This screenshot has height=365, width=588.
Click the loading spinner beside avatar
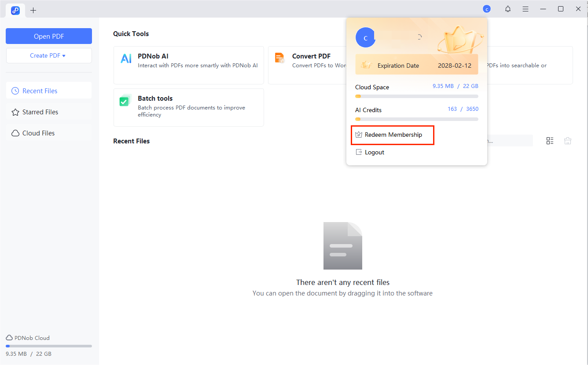tap(419, 37)
